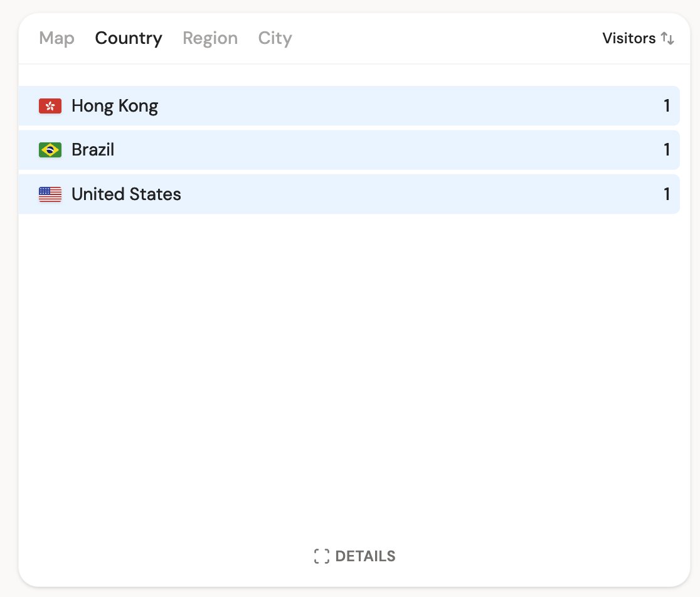Select the Brazil row
The height and width of the screenshot is (597, 700).
(349, 149)
